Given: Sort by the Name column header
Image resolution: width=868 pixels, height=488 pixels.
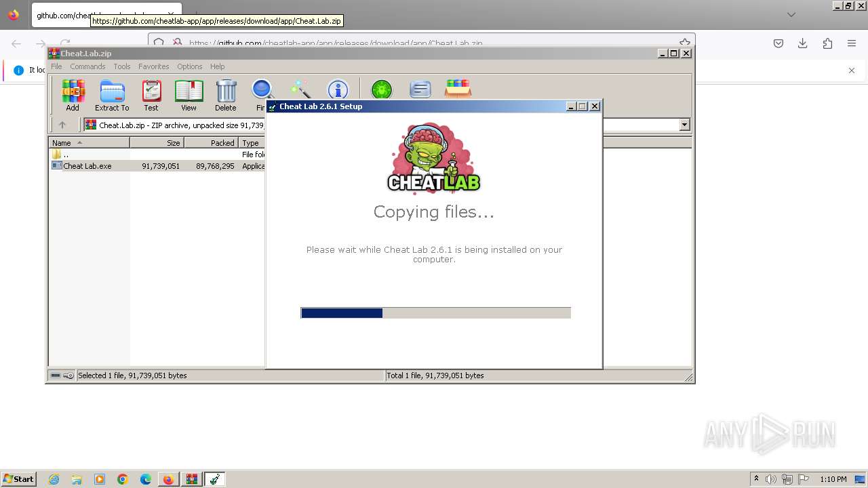Looking at the screenshot, I should point(90,143).
